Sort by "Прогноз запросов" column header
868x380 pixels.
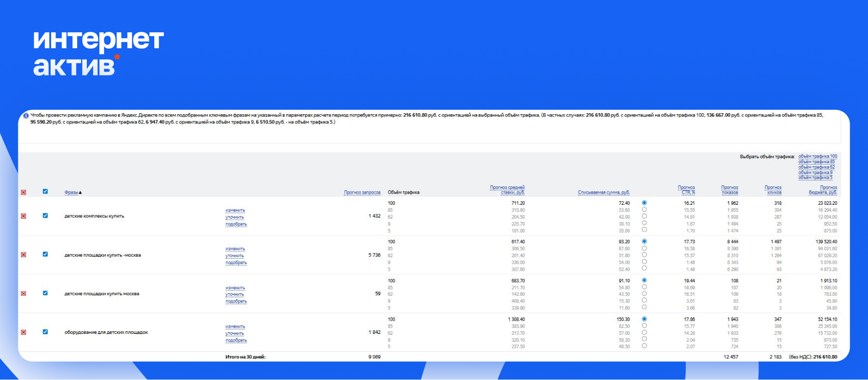[x=362, y=193]
